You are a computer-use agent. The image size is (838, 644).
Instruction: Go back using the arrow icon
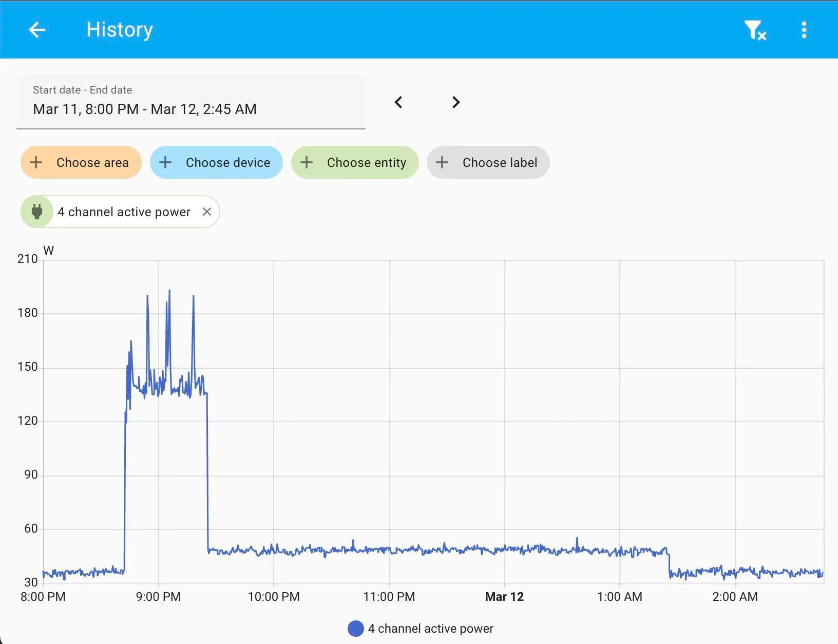(37, 30)
